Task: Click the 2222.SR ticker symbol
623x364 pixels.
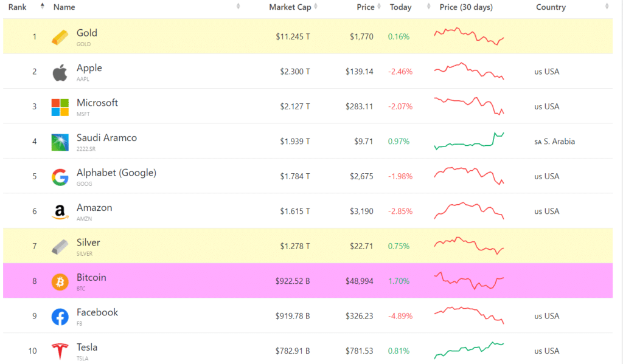Action: 86,149
